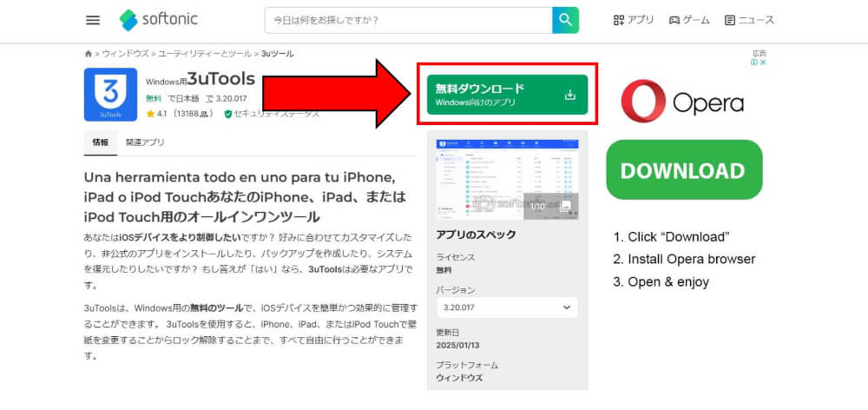Screen dimensions: 868x410
Task: Click the ad info icon
Action: (753, 63)
